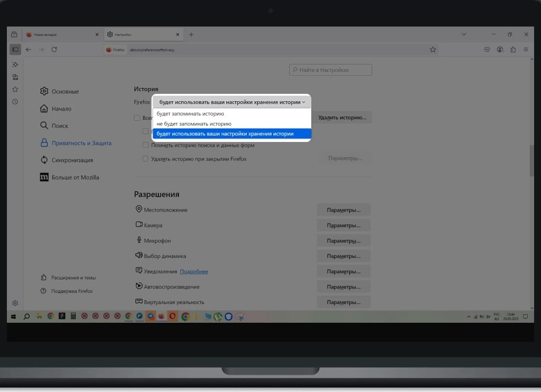Image resolution: width=541 pixels, height=392 pixels.
Task: Pick the highlighted 'будет использовать ваши настройки хранения истории' list option
Action: tap(232, 134)
